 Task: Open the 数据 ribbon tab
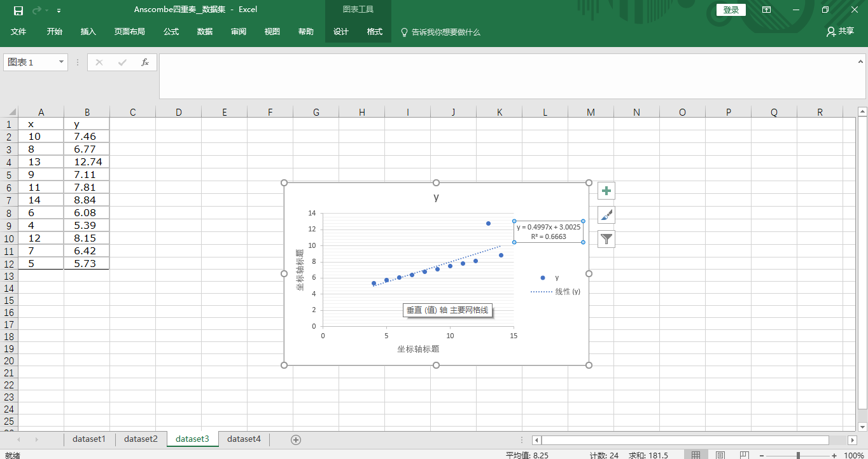coord(205,32)
